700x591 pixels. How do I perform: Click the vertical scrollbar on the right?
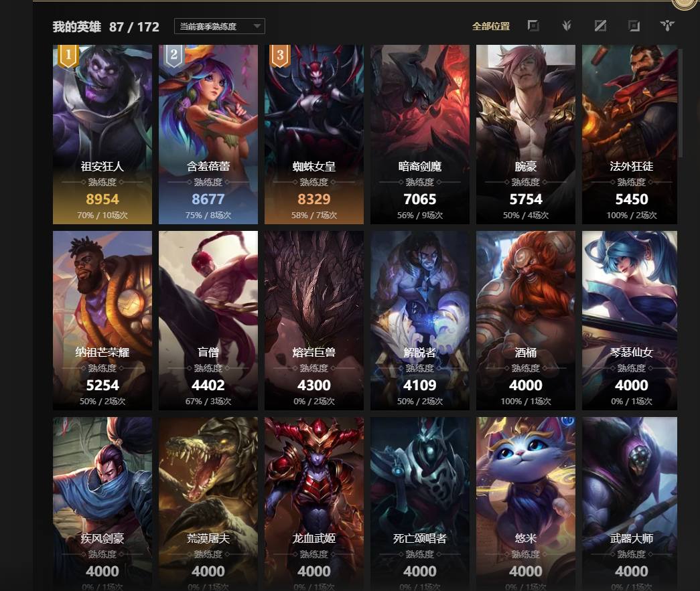681,102
